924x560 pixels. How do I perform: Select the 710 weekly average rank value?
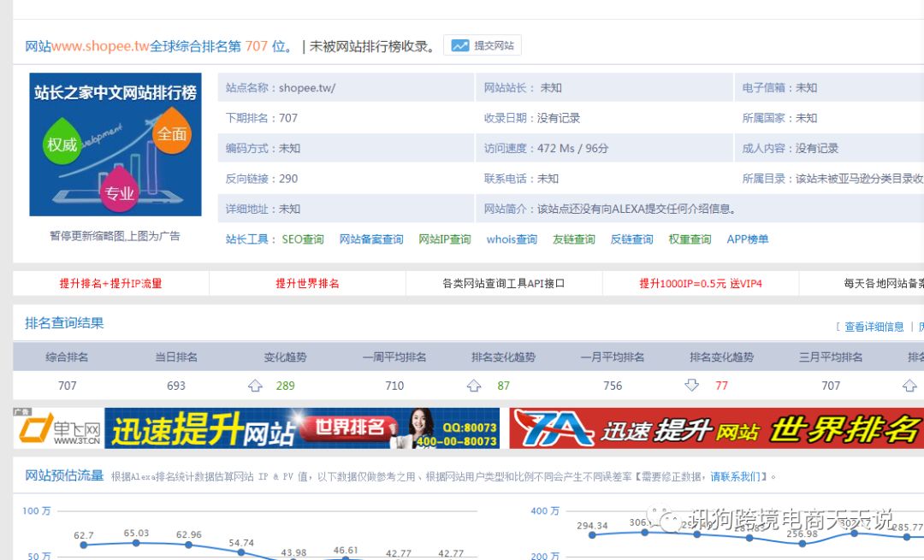click(394, 386)
